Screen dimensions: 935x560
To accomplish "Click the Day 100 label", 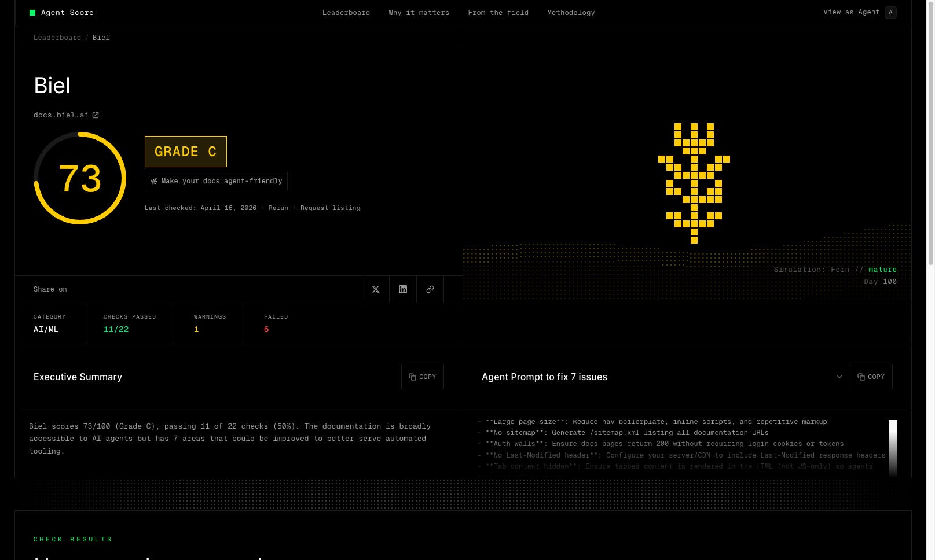I will [880, 282].
